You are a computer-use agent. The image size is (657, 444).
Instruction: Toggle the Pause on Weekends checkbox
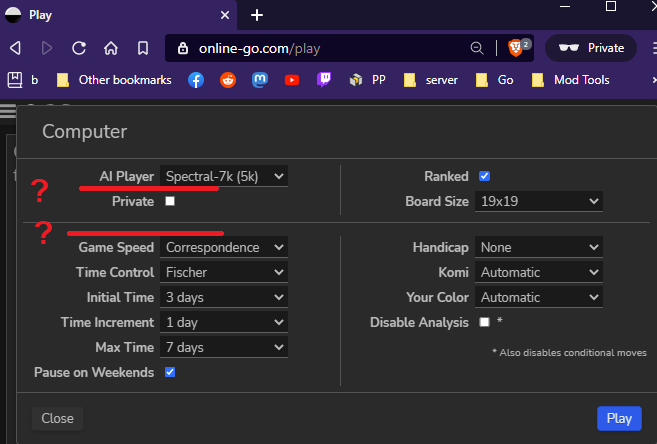click(x=170, y=372)
